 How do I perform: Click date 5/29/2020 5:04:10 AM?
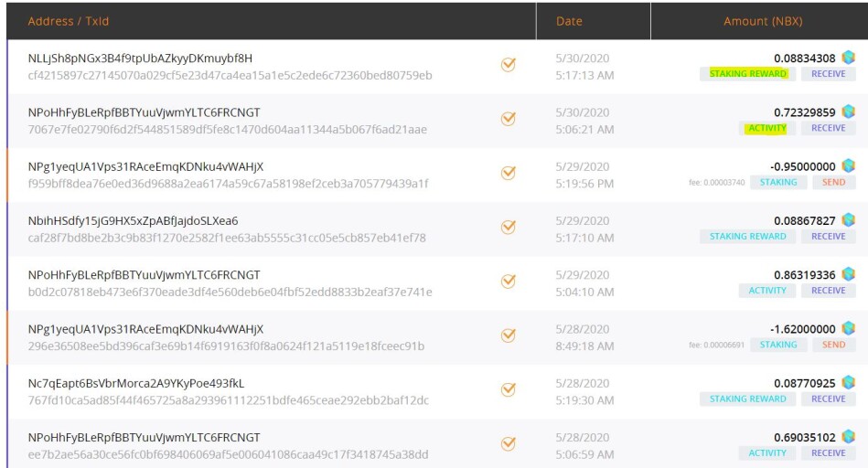tap(584, 283)
